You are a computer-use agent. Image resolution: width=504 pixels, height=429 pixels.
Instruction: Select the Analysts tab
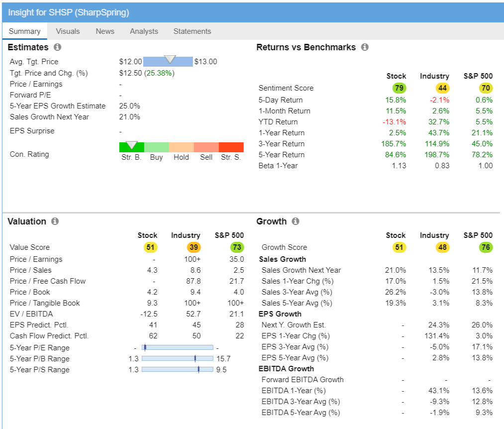point(144,31)
